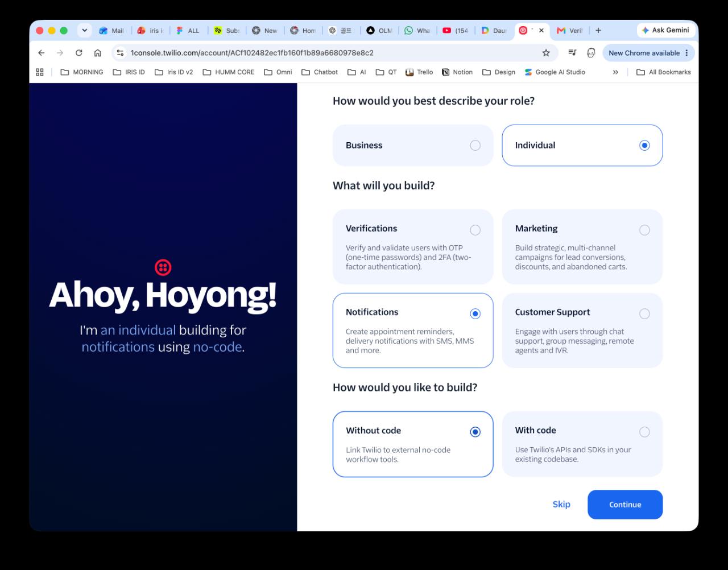728x570 pixels.
Task: Open the Chrome profile avatar
Action: (591, 53)
